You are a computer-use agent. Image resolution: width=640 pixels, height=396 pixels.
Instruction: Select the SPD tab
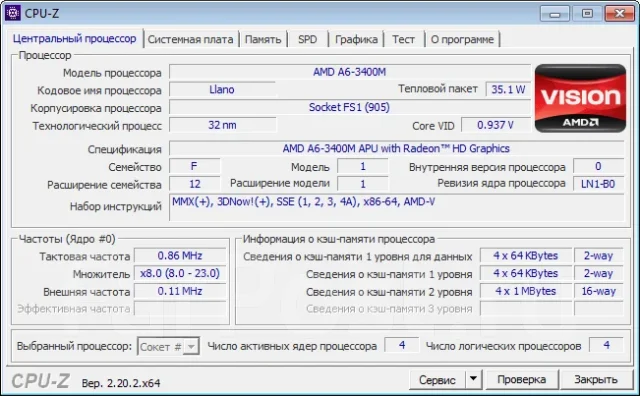coord(307,39)
